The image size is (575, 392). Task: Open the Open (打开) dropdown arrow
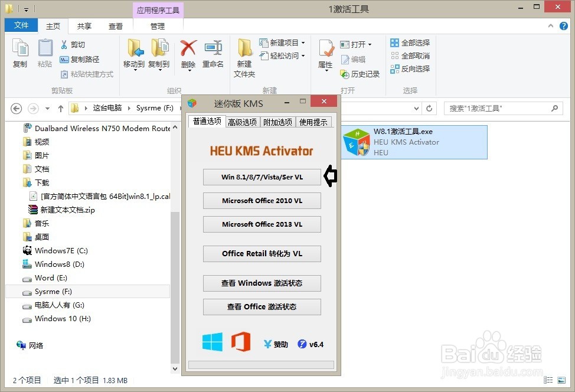click(x=370, y=45)
